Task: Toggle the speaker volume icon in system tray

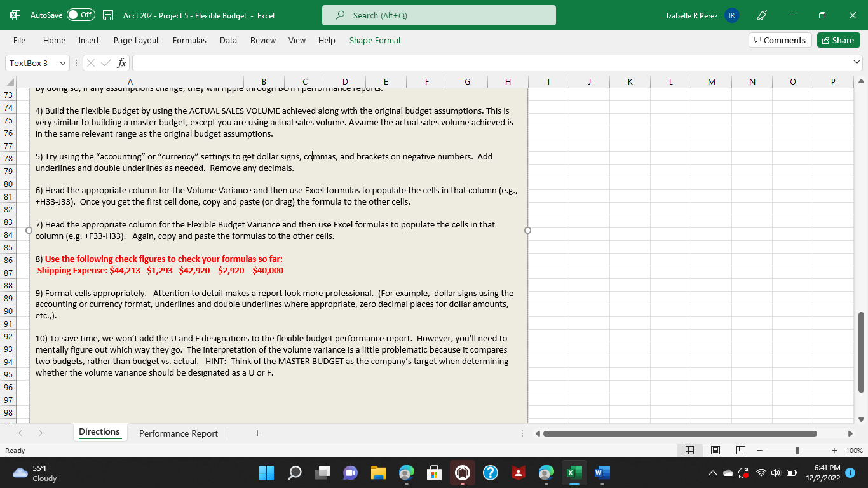Action: click(x=776, y=473)
